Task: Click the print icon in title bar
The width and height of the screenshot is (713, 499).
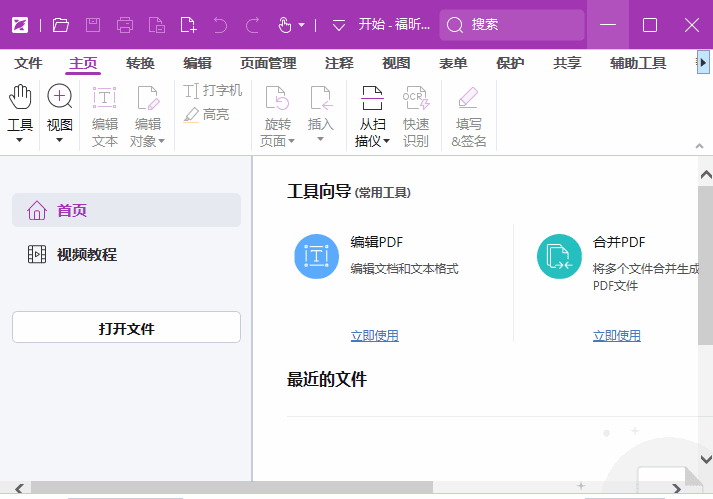Action: [x=125, y=25]
